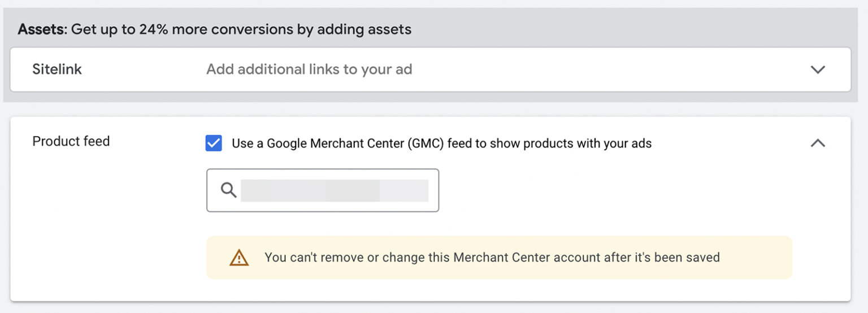Collapse the Product feed section
This screenshot has width=868, height=313.
[x=818, y=144]
